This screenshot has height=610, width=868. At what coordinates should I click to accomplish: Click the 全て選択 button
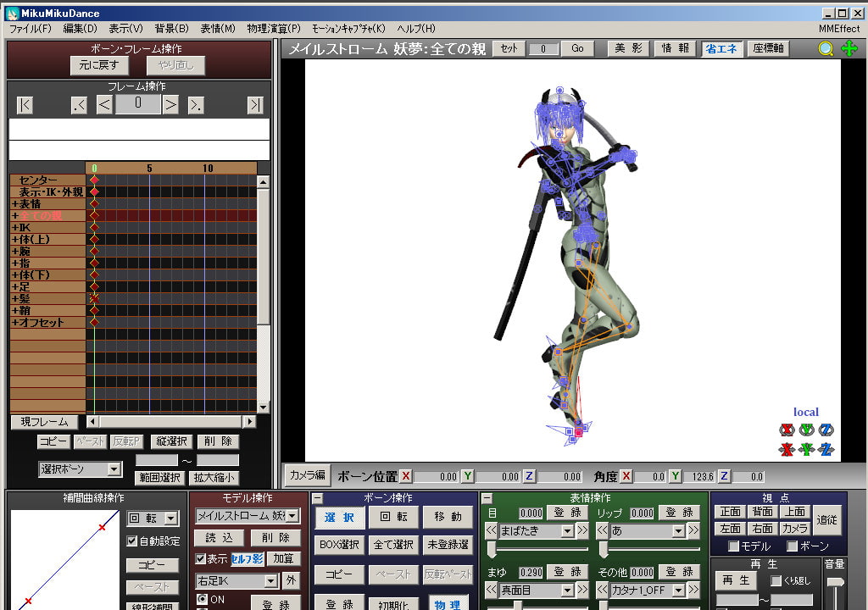click(393, 545)
